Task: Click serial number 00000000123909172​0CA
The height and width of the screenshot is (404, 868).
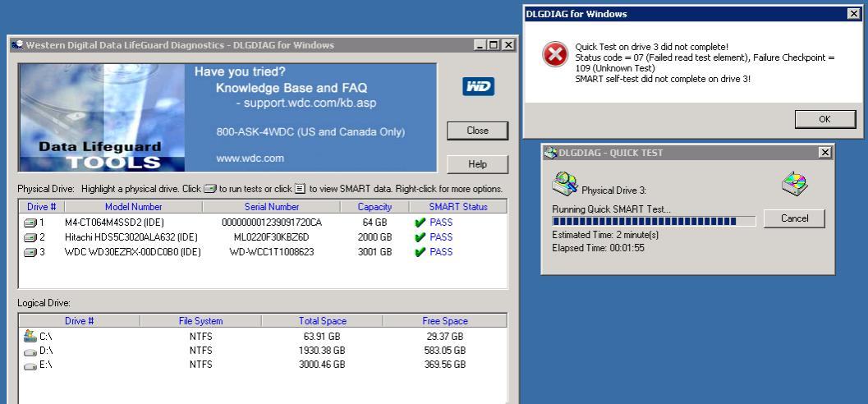Action: point(271,223)
